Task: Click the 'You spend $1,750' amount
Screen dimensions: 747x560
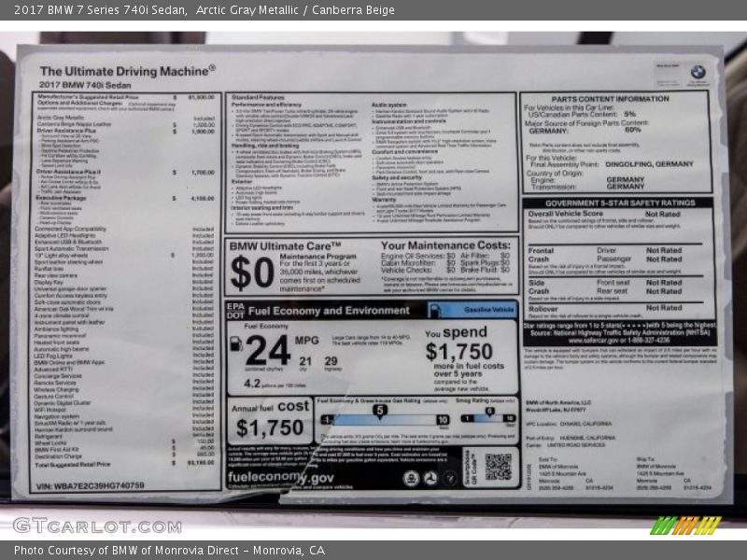Action: (x=458, y=352)
